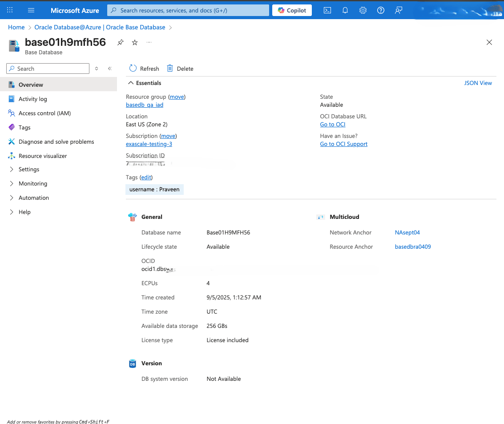Add base01h9mfh56 to favorites with the star
504x424 pixels.
click(x=134, y=42)
